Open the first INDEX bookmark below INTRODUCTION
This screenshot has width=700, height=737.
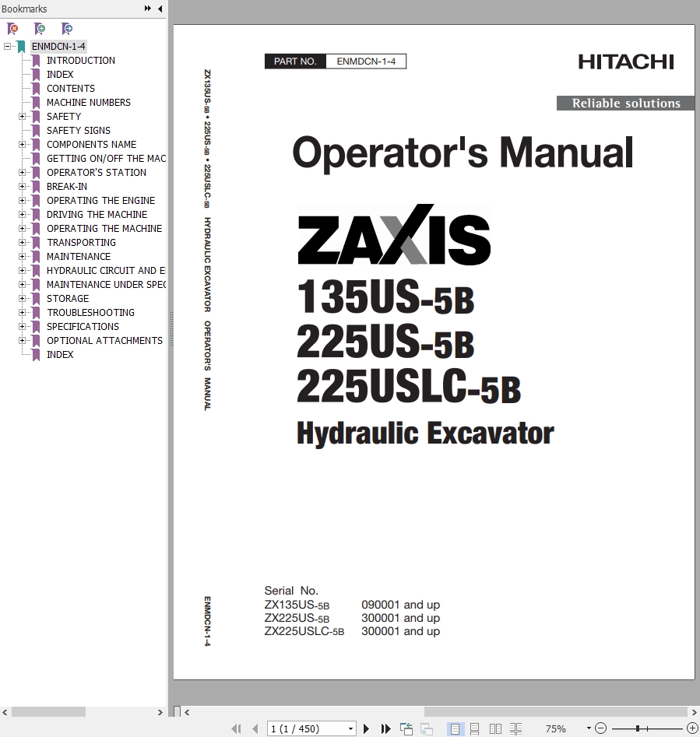click(60, 74)
